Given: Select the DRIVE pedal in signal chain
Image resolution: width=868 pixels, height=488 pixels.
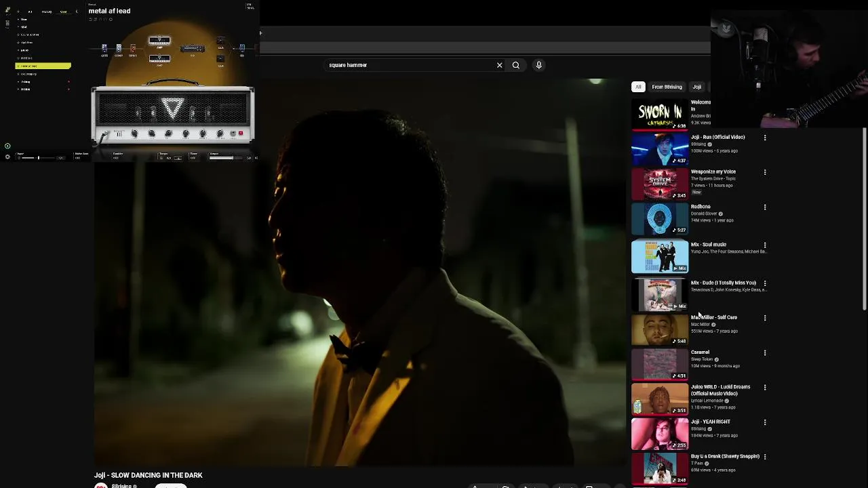Looking at the screenshot, I should pyautogui.click(x=133, y=48).
